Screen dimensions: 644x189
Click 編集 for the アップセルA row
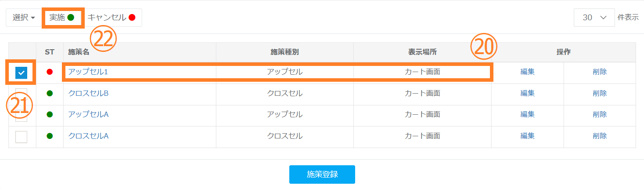[x=527, y=114]
